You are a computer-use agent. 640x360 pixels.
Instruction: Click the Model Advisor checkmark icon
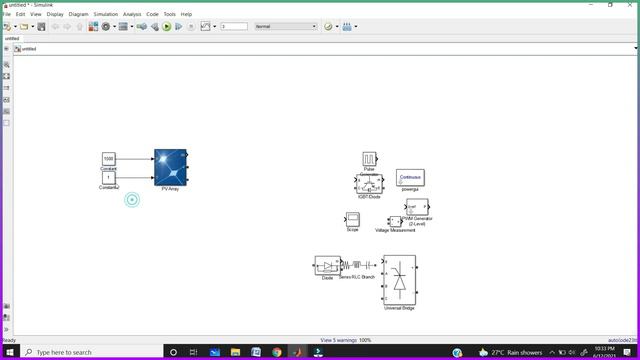pyautogui.click(x=328, y=27)
